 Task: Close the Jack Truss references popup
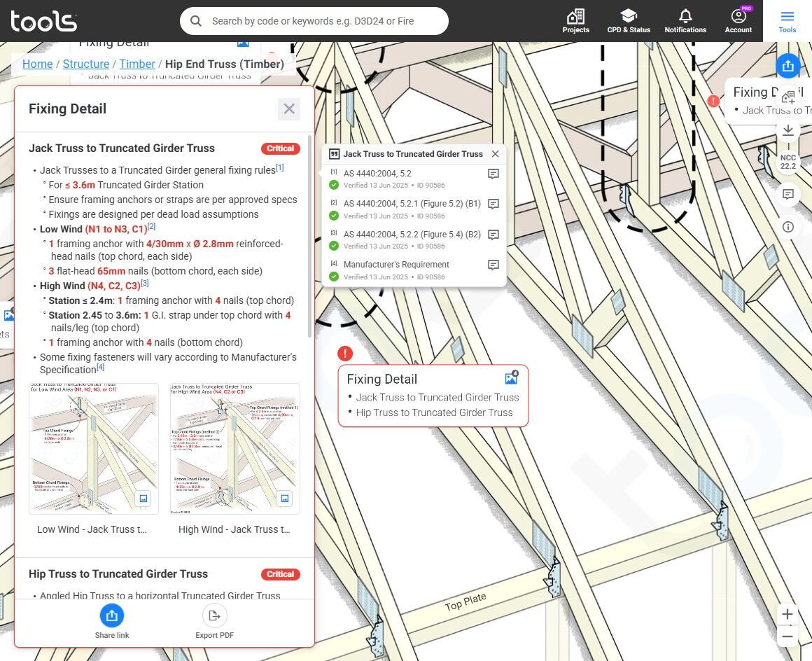coord(495,154)
